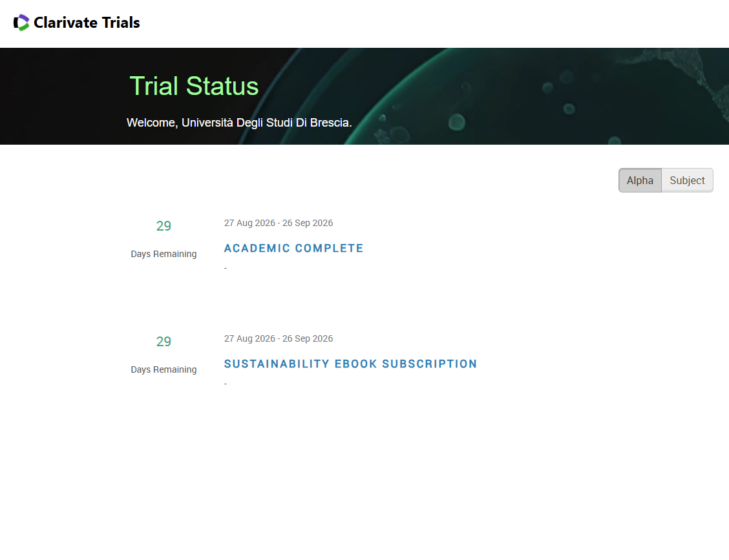Screen dimensions: 729x560
Task: Click Days Remaining label next to Academic Complete
Action: [164, 254]
